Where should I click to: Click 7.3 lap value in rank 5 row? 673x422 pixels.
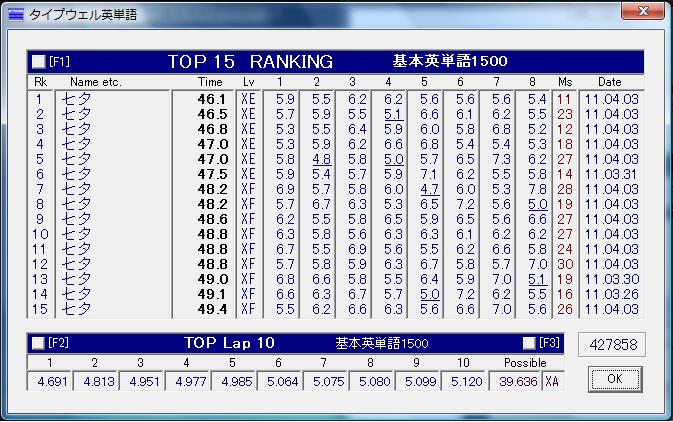501,159
